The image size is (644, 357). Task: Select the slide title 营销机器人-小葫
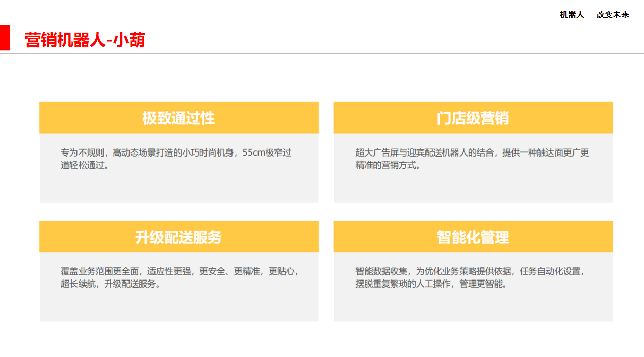tap(85, 40)
